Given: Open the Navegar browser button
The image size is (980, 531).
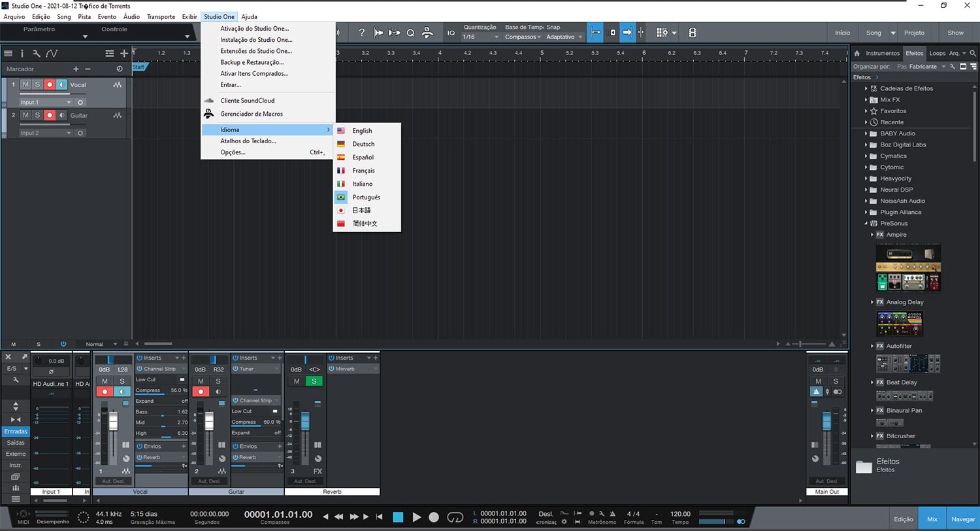Looking at the screenshot, I should click(x=963, y=519).
